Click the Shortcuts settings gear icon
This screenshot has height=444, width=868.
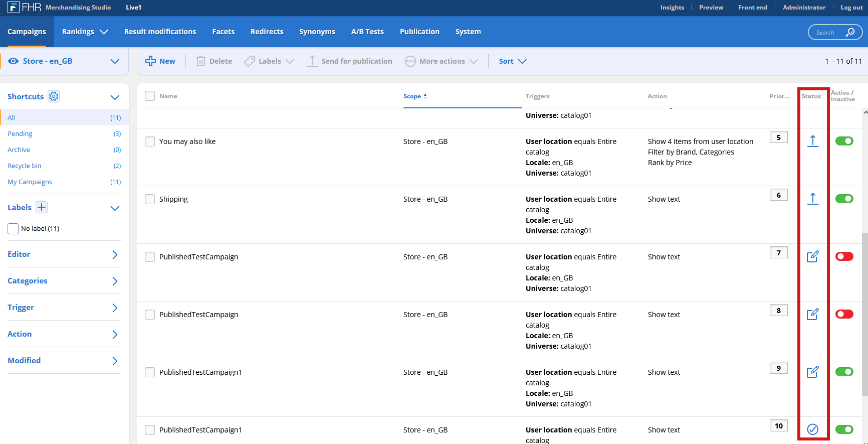54,96
